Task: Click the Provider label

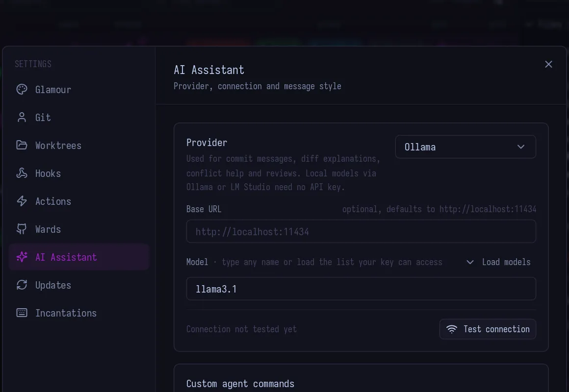Action: tap(207, 143)
